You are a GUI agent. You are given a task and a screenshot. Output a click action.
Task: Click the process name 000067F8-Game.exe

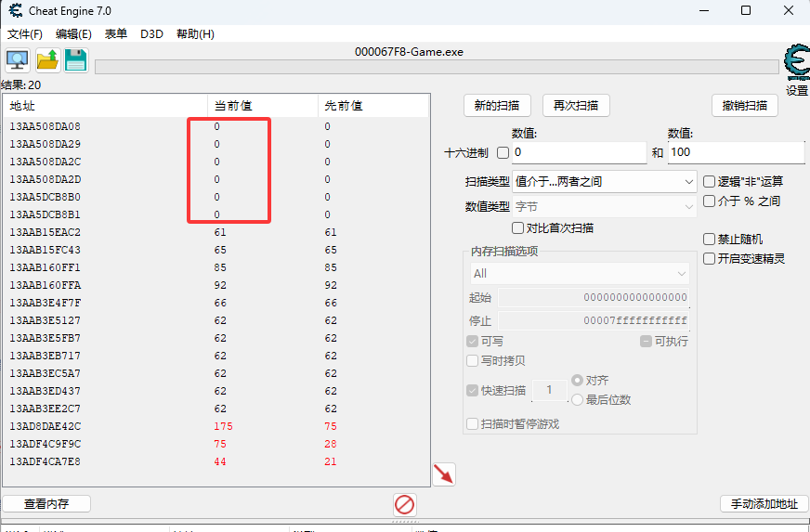pyautogui.click(x=409, y=52)
